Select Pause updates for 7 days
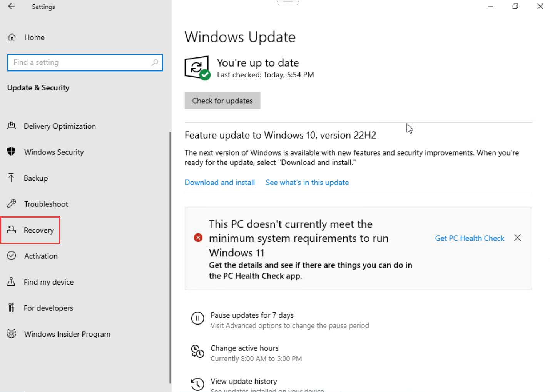 tap(252, 315)
